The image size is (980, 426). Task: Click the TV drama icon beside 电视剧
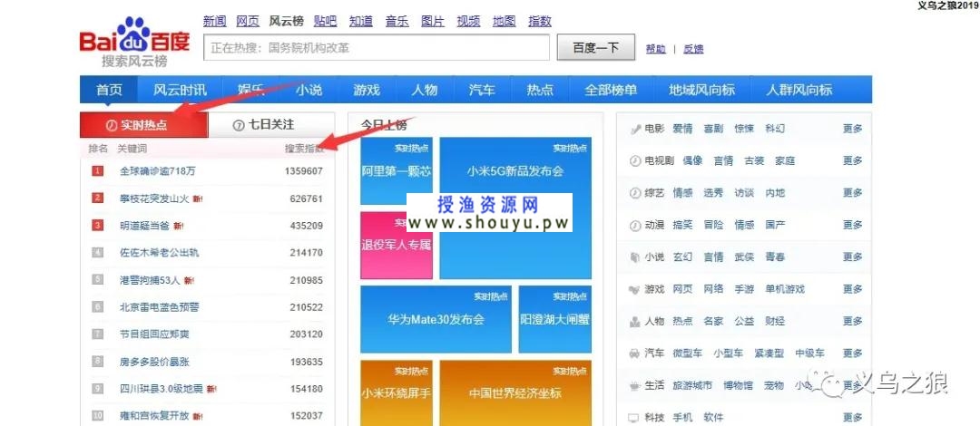[x=635, y=160]
